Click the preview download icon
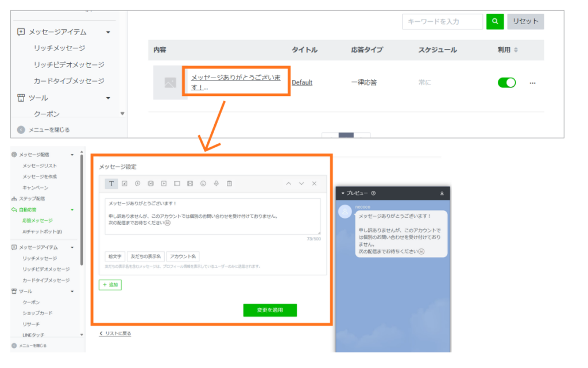588x368 pixels. [442, 193]
